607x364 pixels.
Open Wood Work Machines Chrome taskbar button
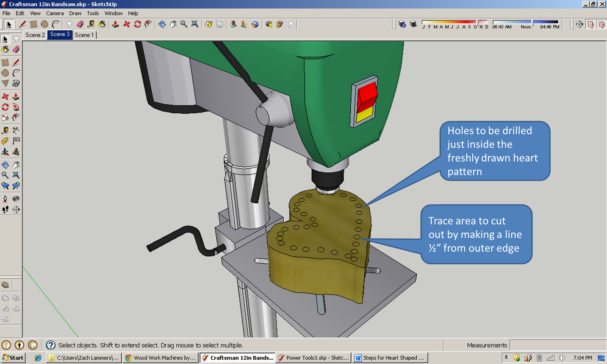pos(161,358)
